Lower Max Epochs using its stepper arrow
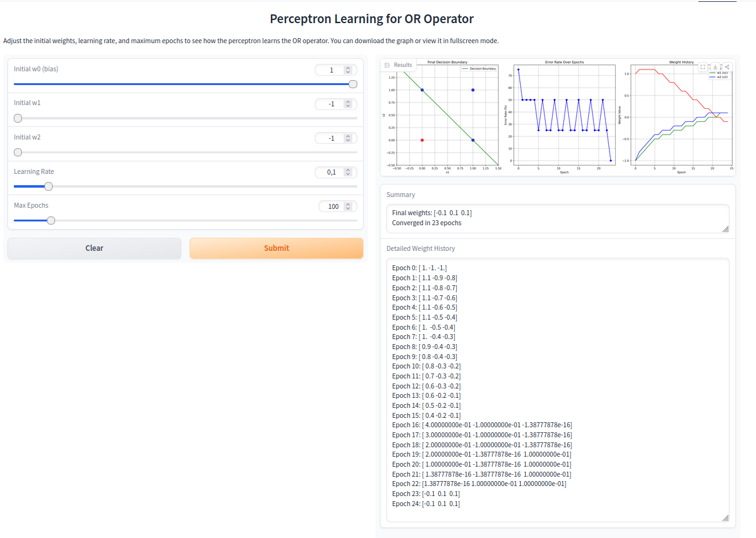This screenshot has width=756, height=538. pos(349,208)
